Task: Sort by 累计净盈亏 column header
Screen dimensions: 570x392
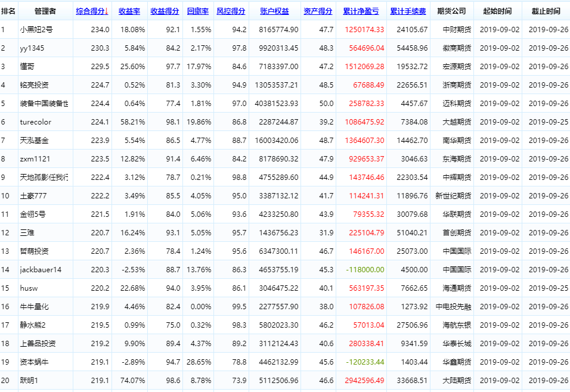Action: pos(361,11)
